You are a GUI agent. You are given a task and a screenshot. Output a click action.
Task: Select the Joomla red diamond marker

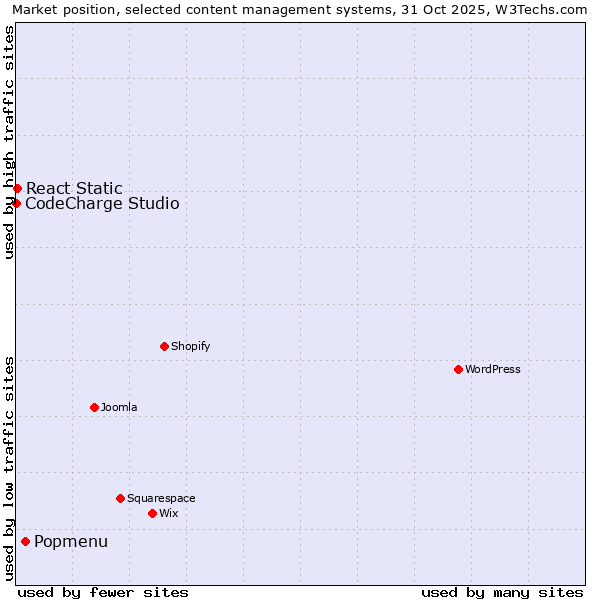pos(94,407)
